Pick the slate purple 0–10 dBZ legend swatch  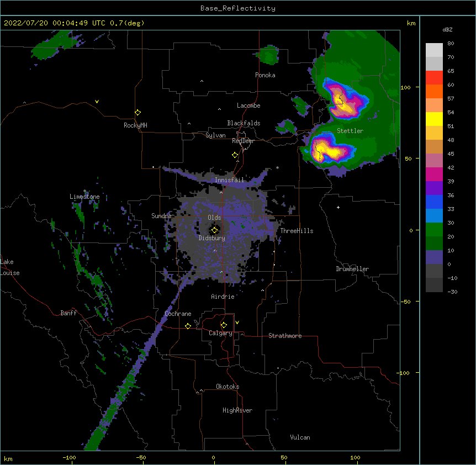(x=434, y=257)
